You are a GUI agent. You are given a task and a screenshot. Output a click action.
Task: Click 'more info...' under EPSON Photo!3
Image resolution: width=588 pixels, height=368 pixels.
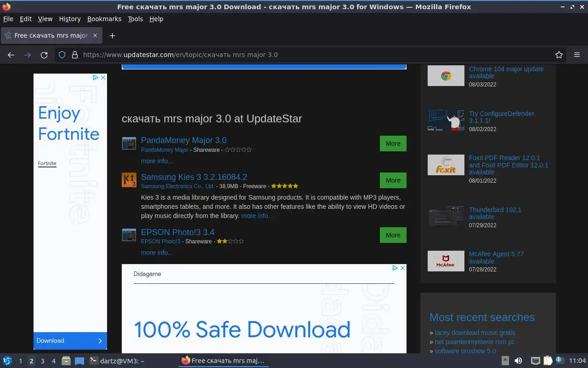click(157, 253)
